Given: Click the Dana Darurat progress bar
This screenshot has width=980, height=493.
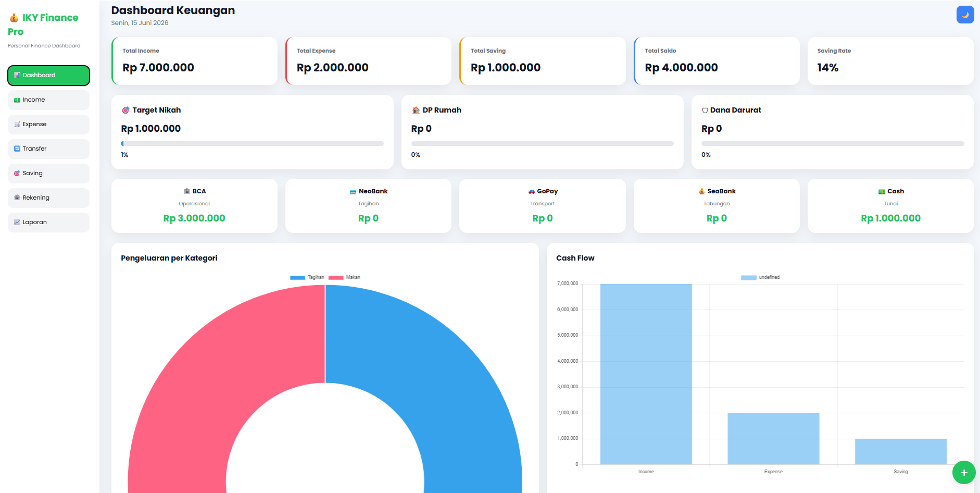Looking at the screenshot, I should coord(833,143).
